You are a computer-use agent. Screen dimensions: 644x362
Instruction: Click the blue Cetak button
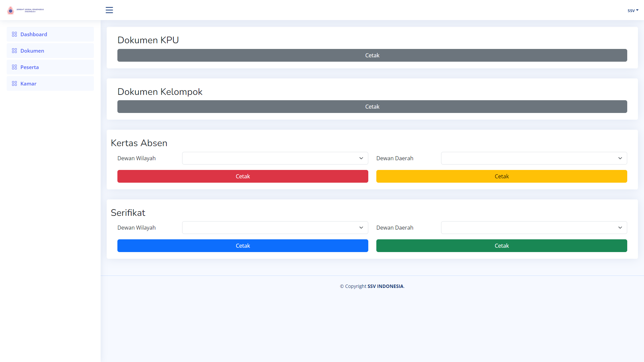point(243,246)
